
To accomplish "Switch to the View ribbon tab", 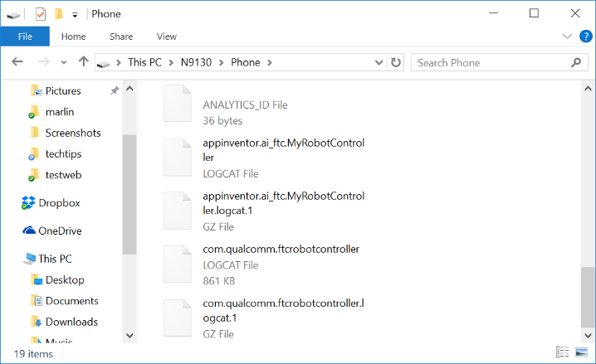I will (167, 36).
